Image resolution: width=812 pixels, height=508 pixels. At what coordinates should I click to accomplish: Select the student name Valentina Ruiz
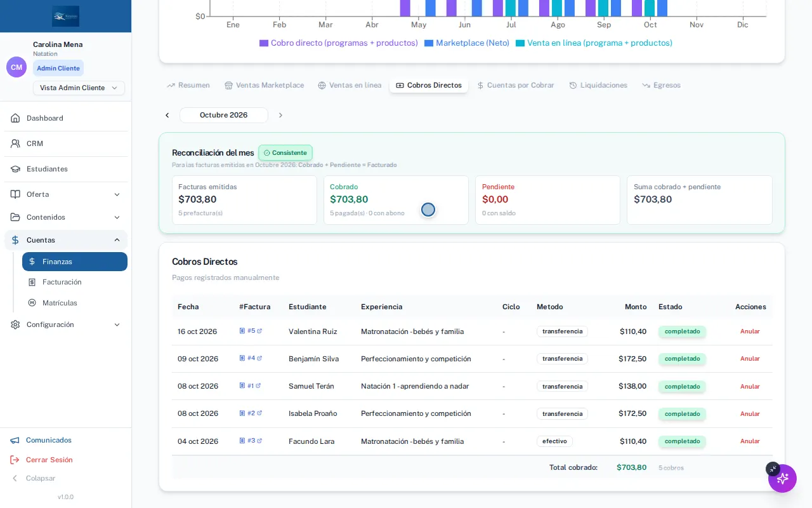click(x=313, y=331)
